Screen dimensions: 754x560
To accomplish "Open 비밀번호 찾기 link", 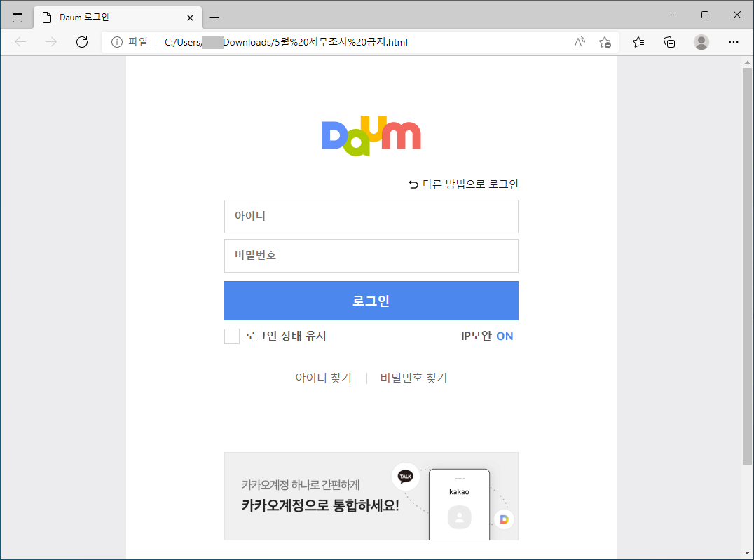I will [x=414, y=378].
